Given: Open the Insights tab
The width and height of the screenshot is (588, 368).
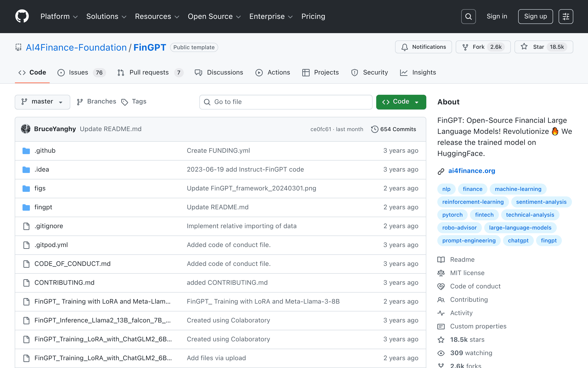Looking at the screenshot, I should tap(418, 72).
